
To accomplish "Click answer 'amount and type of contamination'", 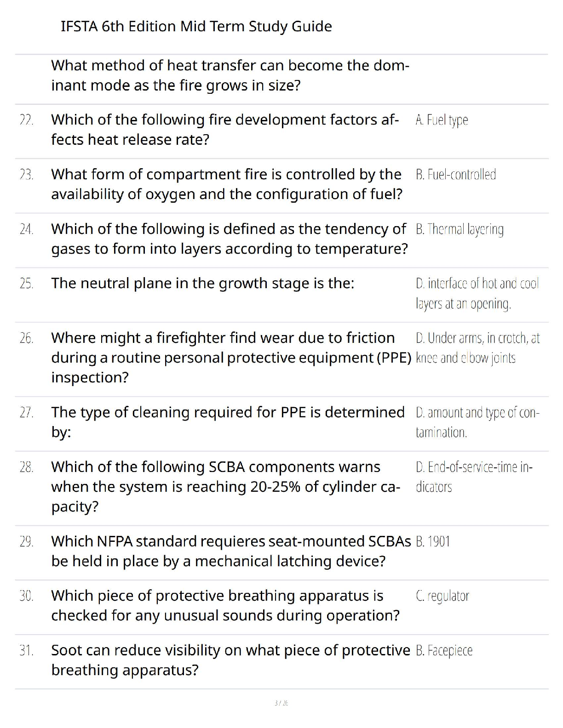I will point(477,423).
